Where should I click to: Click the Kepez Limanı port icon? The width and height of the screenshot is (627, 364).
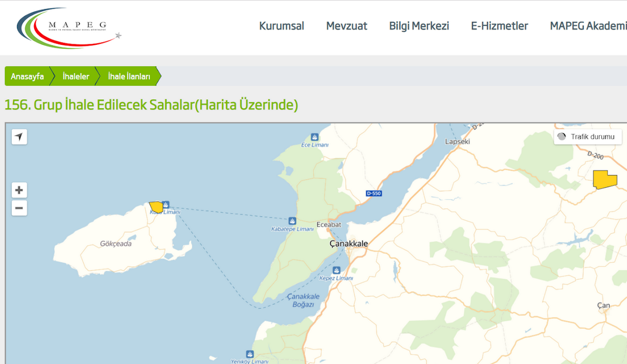(x=336, y=271)
